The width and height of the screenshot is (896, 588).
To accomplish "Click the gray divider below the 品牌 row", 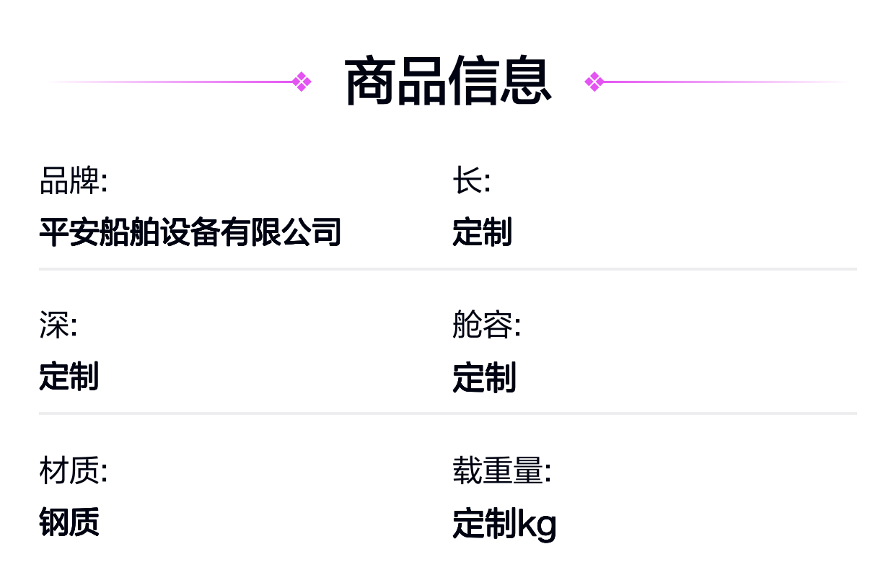I will click(447, 269).
